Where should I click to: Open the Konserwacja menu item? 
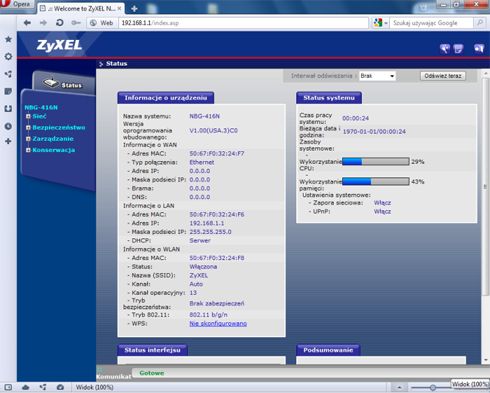tap(54, 150)
